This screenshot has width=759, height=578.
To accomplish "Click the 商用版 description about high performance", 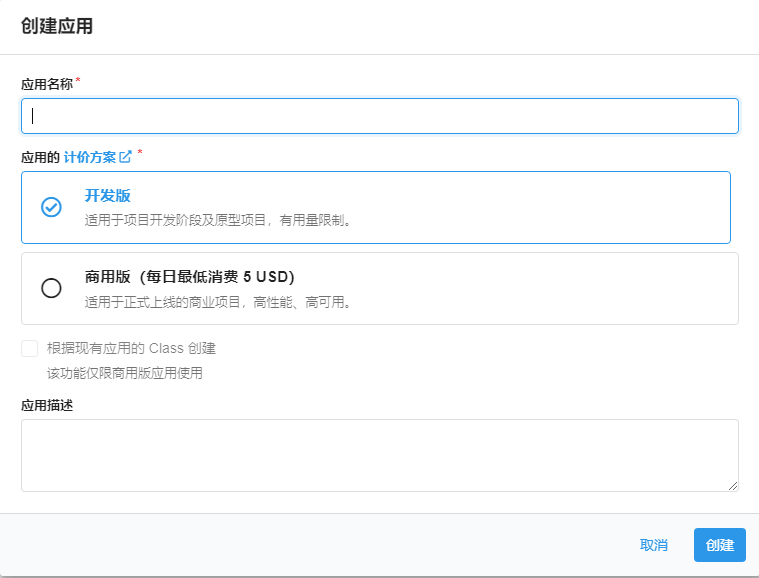I will 218,301.
